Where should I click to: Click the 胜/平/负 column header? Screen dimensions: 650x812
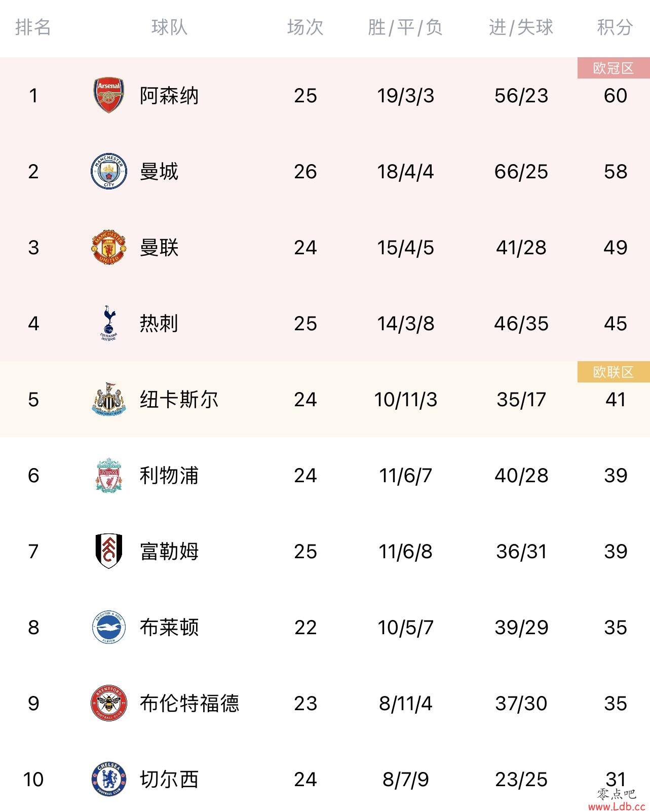(405, 27)
